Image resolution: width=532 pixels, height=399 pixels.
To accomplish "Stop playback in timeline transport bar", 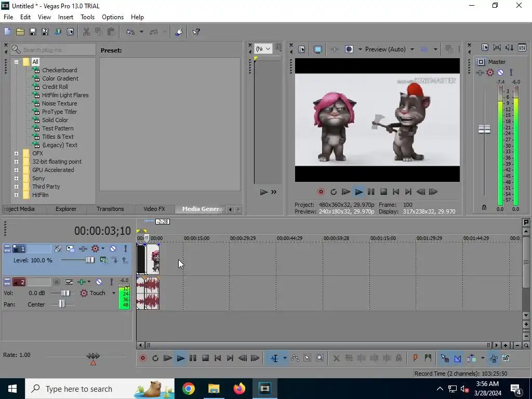I will click(x=205, y=358).
